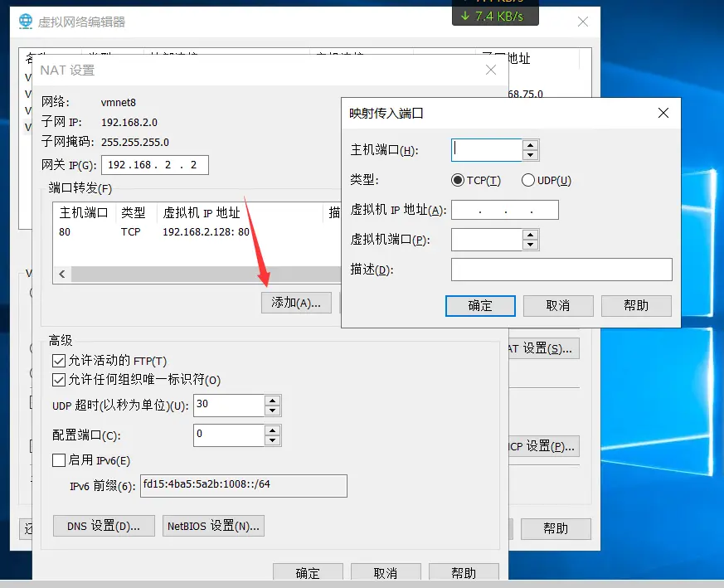Decrease 虚拟机端口 with down spinner

pyautogui.click(x=530, y=245)
